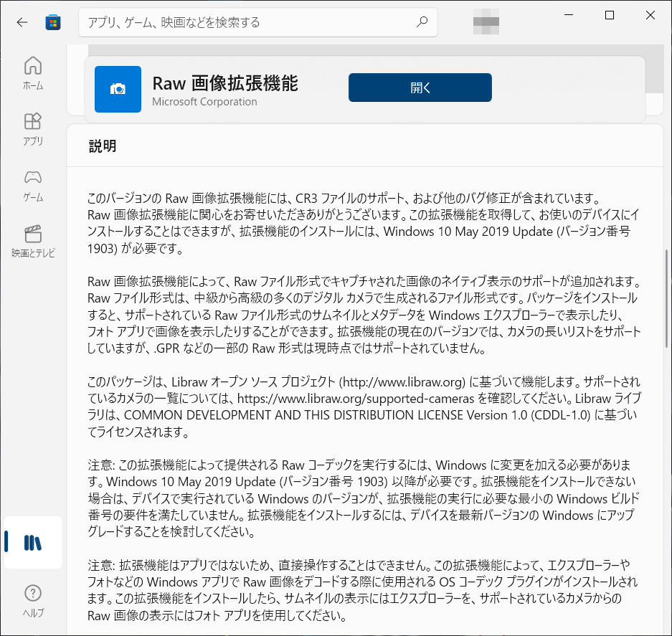672x636 pixels.
Task: Go back with the back arrow
Action: (x=22, y=22)
